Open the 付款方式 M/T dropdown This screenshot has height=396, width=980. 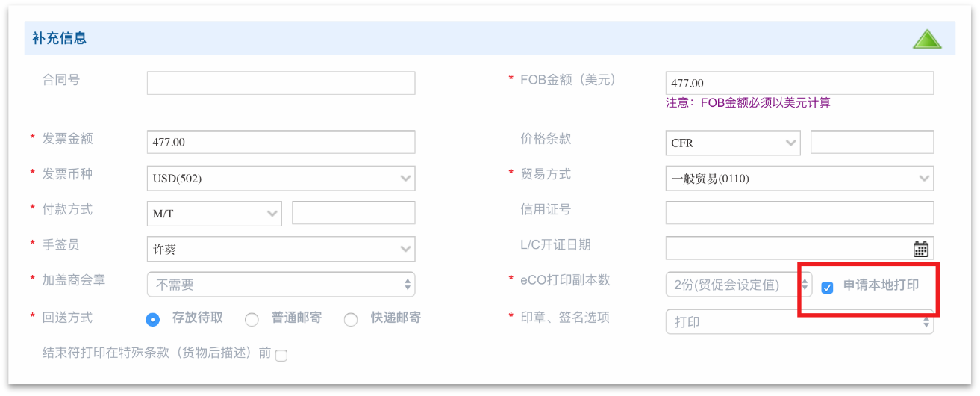click(214, 214)
